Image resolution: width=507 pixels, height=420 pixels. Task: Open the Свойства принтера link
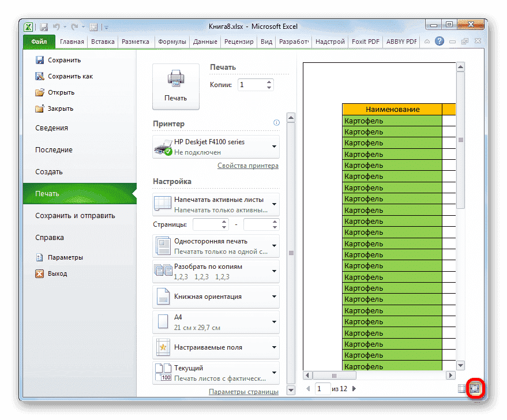[x=248, y=166]
